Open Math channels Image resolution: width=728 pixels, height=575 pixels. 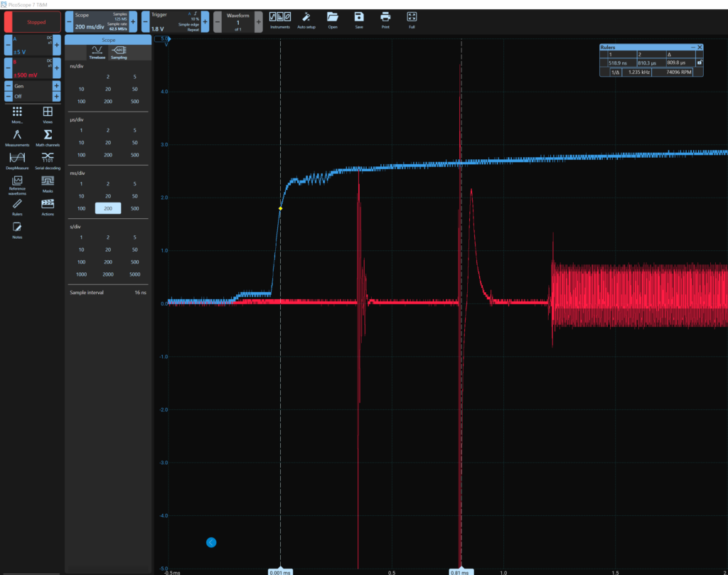point(48,138)
